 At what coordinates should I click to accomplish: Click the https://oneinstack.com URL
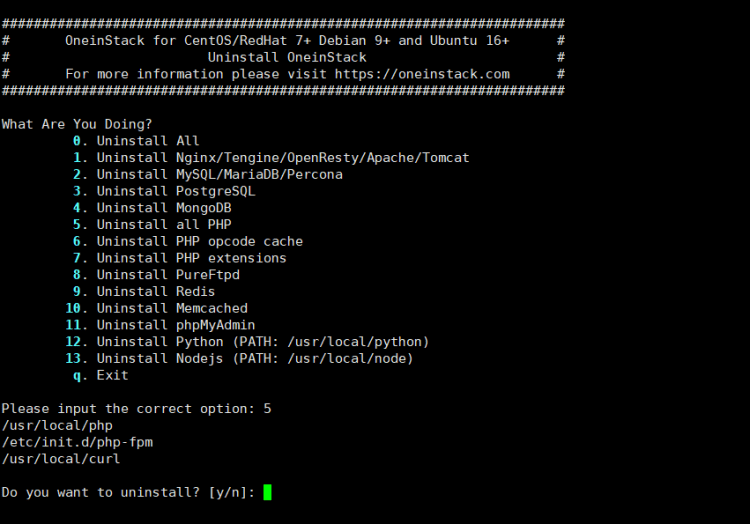[x=422, y=74]
